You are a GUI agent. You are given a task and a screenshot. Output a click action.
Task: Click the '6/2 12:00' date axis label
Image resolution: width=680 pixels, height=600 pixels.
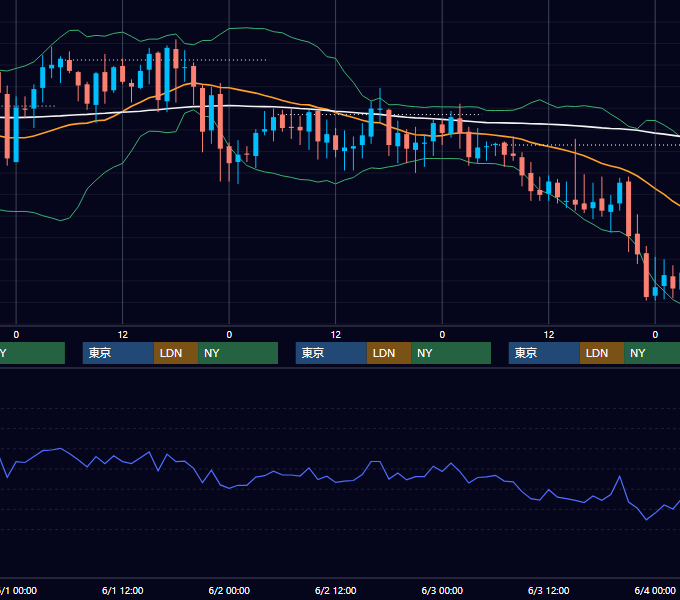pyautogui.click(x=336, y=590)
